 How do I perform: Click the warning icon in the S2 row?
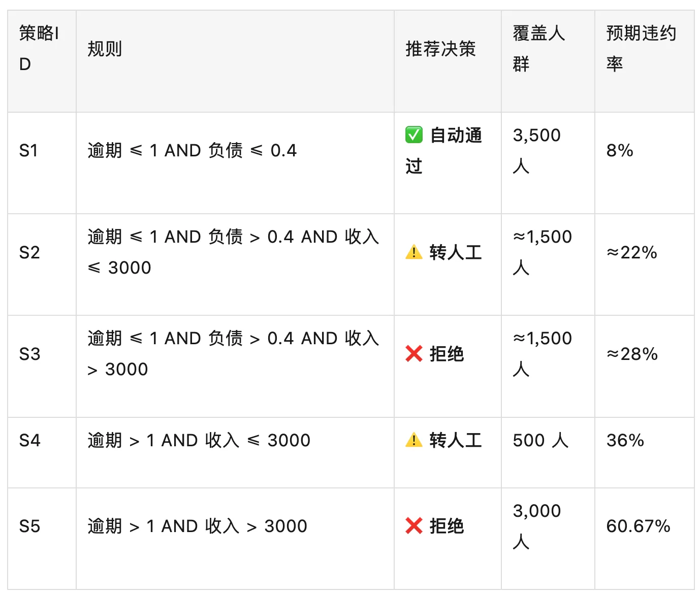(414, 252)
